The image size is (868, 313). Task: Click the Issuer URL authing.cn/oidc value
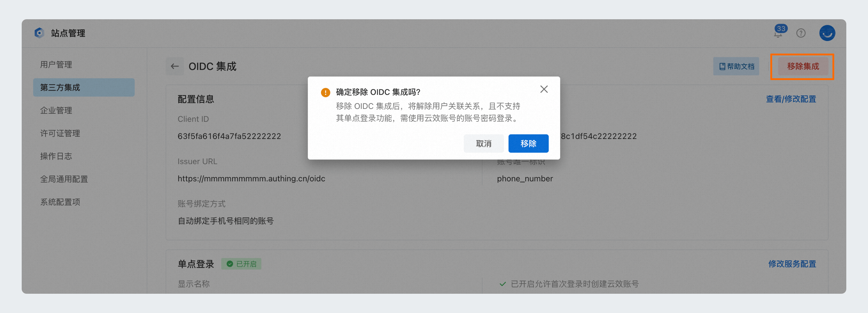251,179
